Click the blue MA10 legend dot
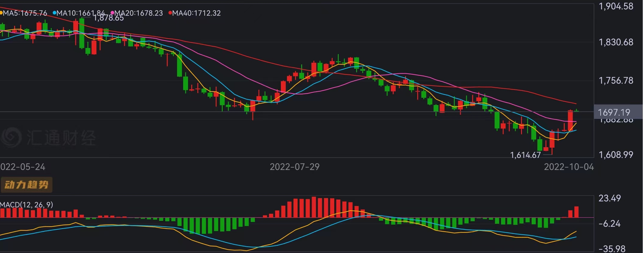644x253 pixels. pyautogui.click(x=55, y=13)
